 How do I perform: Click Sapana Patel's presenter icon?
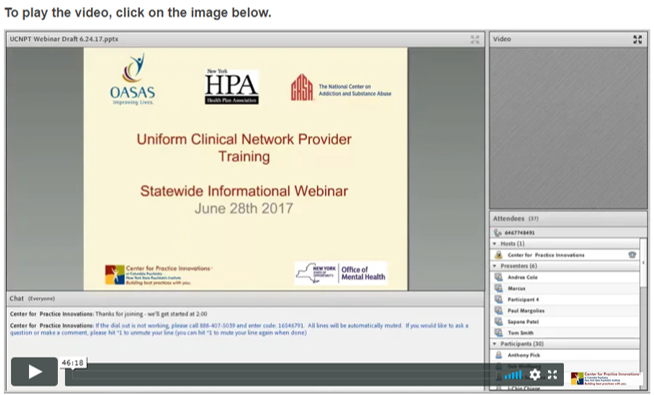tap(498, 322)
